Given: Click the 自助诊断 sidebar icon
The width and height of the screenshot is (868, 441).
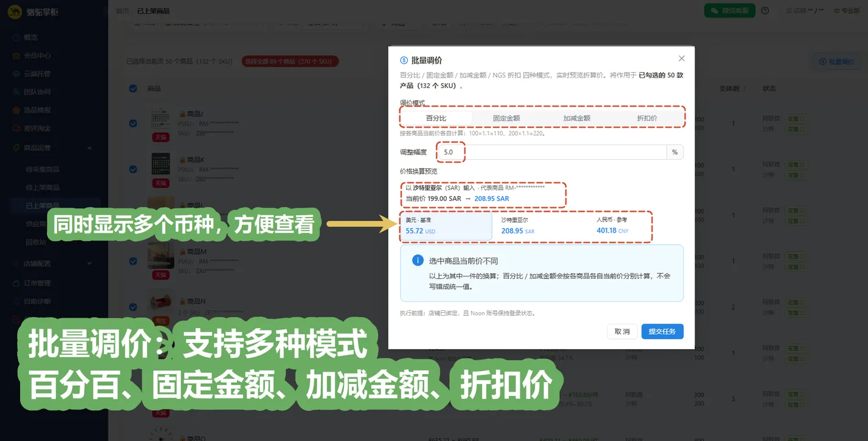Looking at the screenshot, I should pyautogui.click(x=16, y=301).
